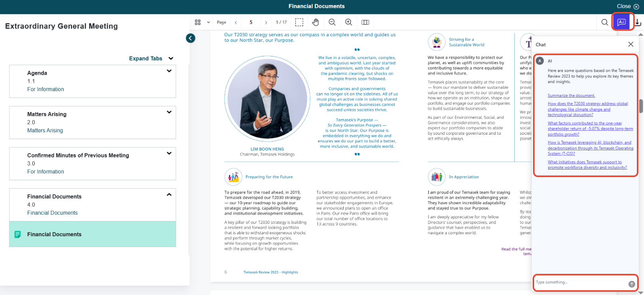Click the Preparing for the Future icon
644x295 pixels.
point(233,177)
